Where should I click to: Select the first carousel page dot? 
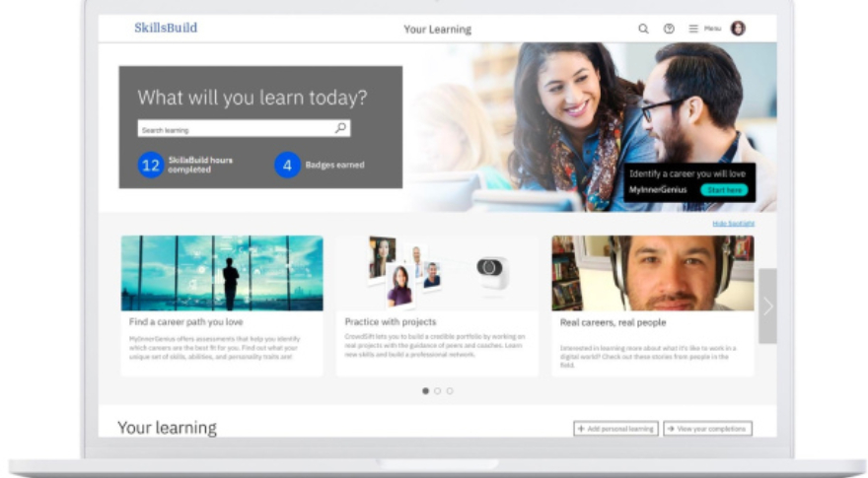tap(425, 391)
